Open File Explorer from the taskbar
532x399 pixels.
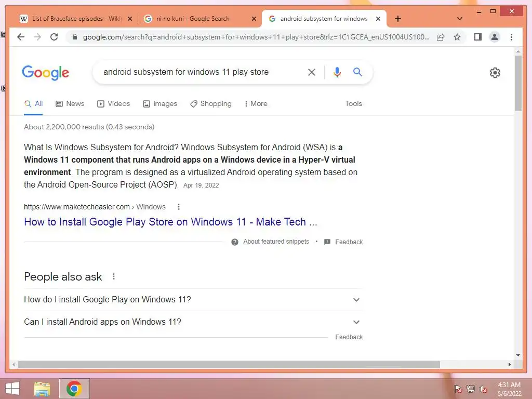(42, 389)
